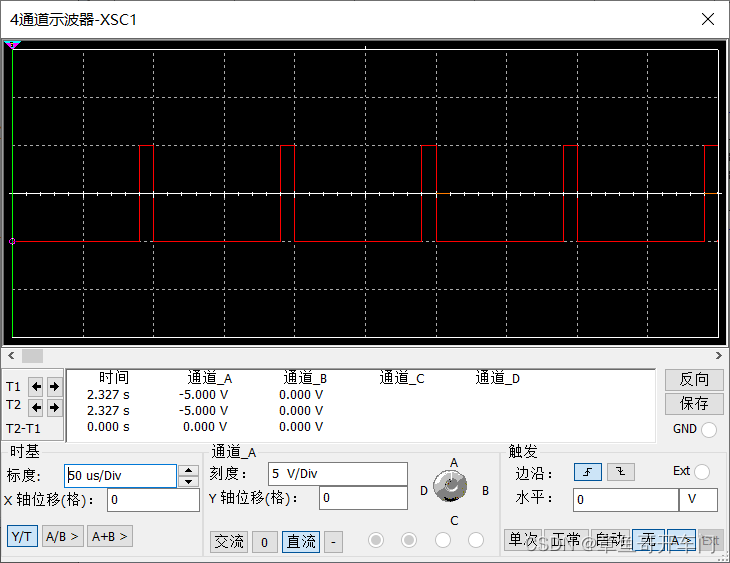730x563 pixels.
Task: Click the V unit box of trigger level
Action: (x=698, y=500)
